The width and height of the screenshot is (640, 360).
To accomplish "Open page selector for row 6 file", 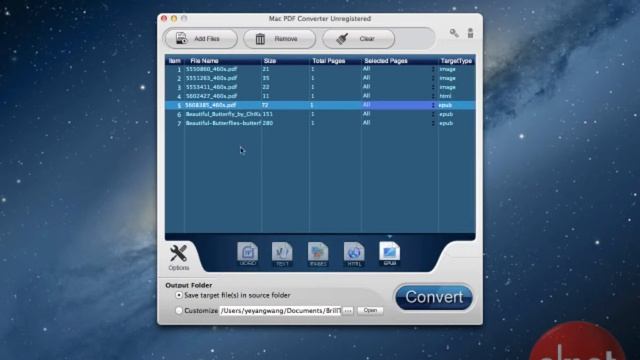I will (433, 114).
